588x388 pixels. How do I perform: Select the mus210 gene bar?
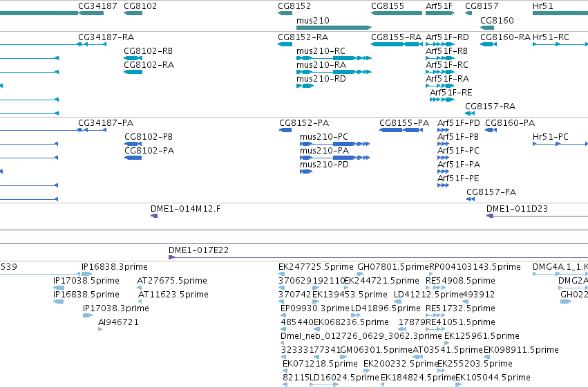334,28
